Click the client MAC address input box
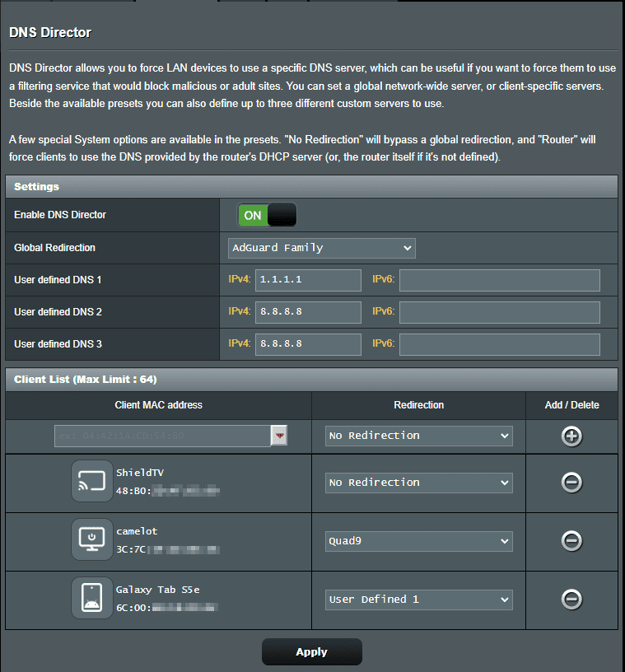This screenshot has width=625, height=672. tap(162, 436)
